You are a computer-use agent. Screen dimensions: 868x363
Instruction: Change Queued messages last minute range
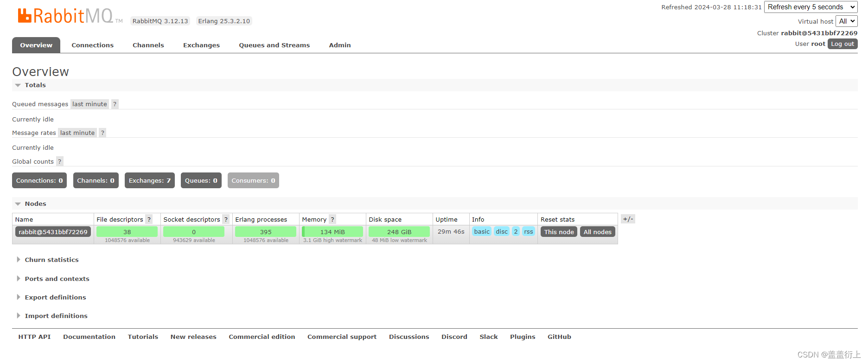tap(90, 104)
